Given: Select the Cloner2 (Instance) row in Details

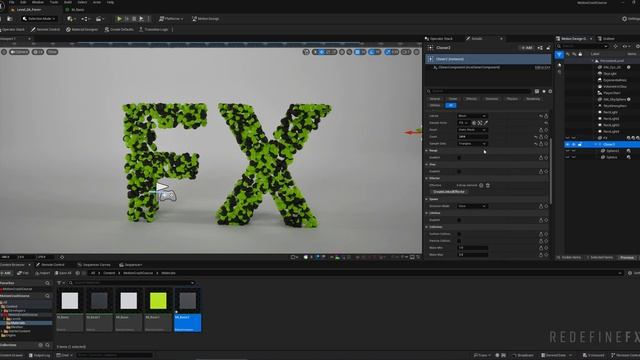Looking at the screenshot, I should [x=488, y=59].
